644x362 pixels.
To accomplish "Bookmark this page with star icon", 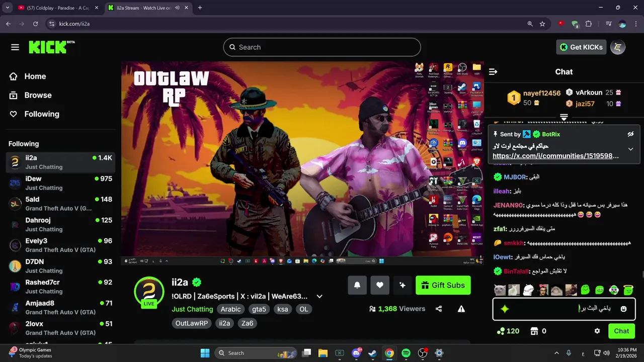I will pyautogui.click(x=542, y=24).
